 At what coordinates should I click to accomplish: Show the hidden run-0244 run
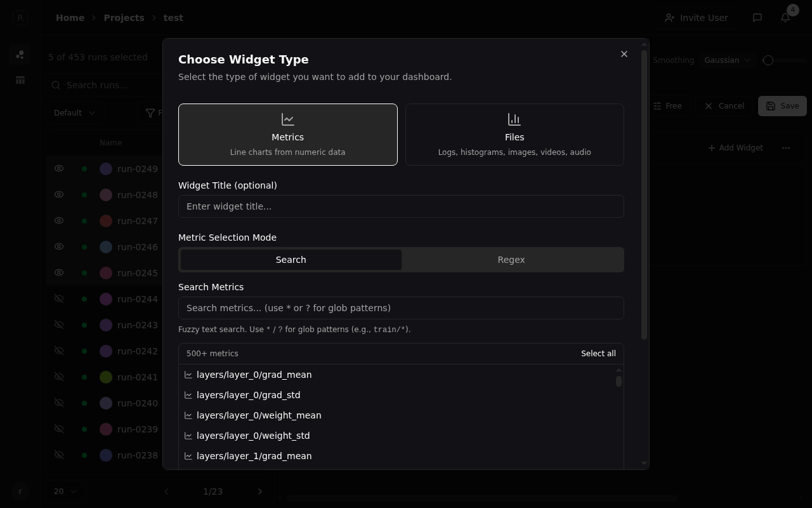59,298
